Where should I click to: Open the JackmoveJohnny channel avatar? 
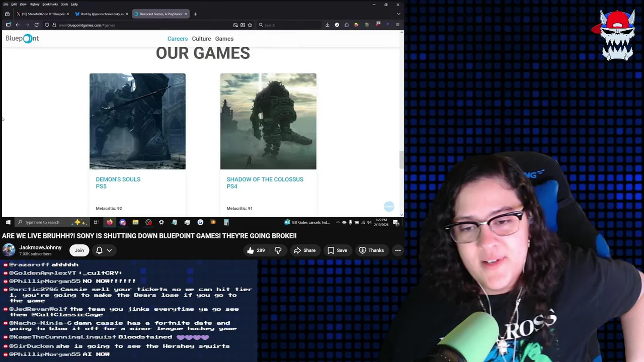tap(9, 250)
